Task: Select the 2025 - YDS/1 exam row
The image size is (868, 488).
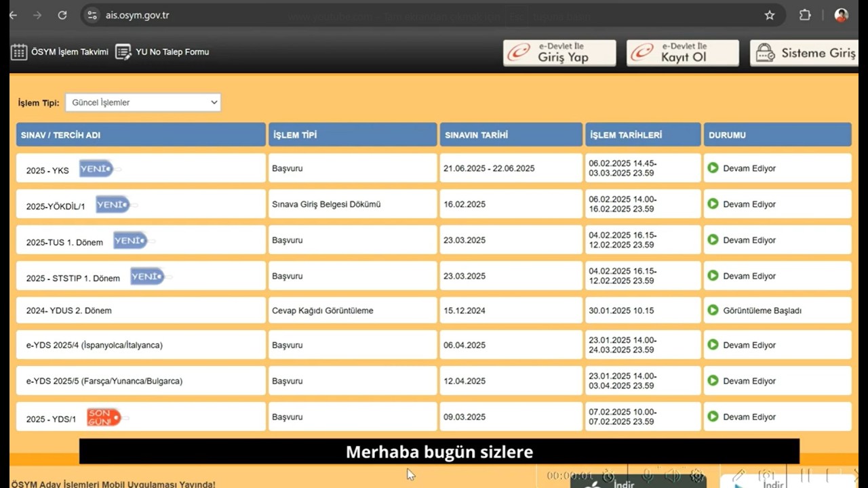Action: (434, 417)
